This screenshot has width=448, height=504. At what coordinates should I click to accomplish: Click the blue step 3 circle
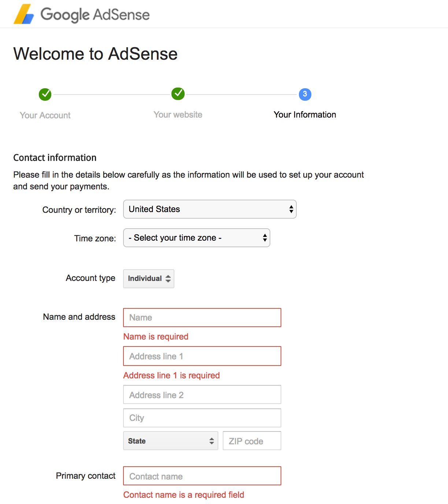click(305, 94)
